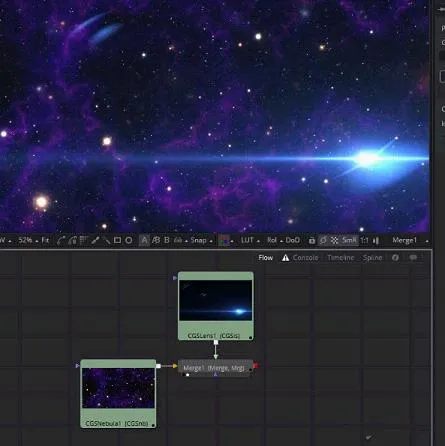Click the CGSNebula1 (CGSnb) node label
The width and height of the screenshot is (445, 446).
click(x=117, y=424)
